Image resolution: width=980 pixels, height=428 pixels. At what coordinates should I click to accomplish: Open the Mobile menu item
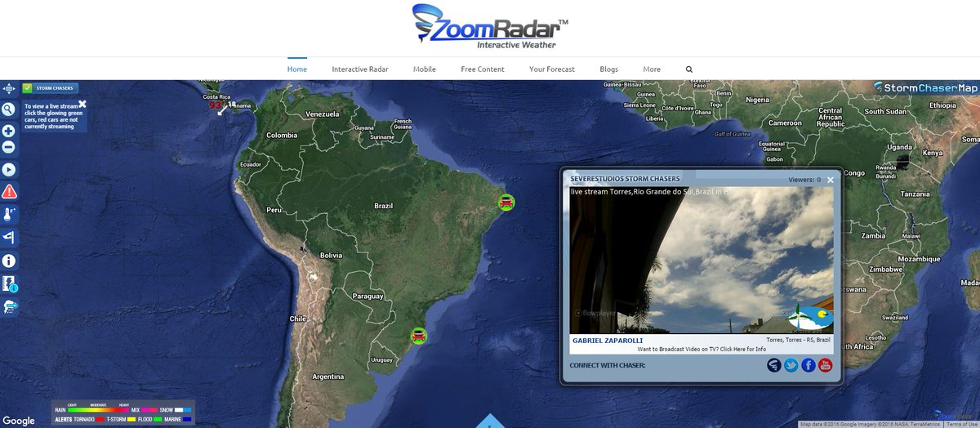point(425,69)
